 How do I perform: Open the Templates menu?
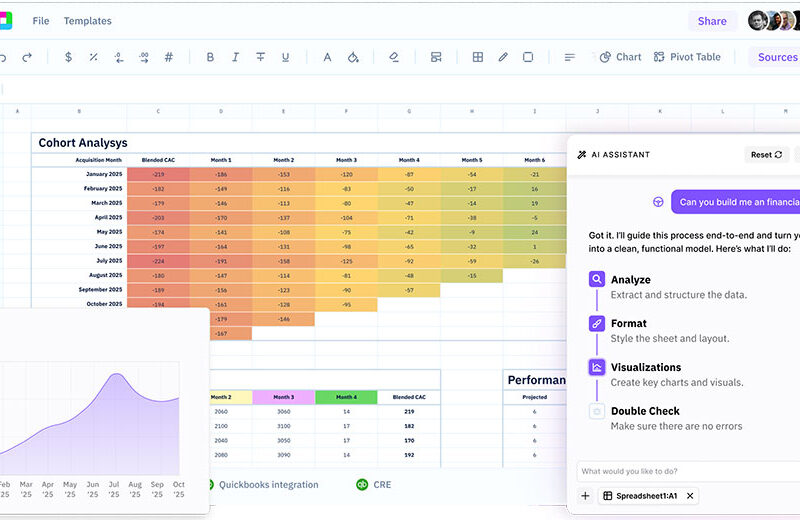tap(88, 21)
